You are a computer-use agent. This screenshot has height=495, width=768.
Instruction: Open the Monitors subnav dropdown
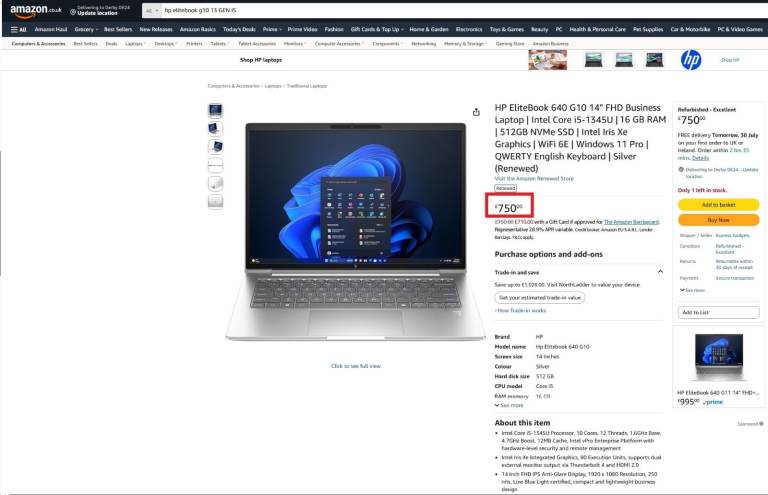click(x=294, y=44)
